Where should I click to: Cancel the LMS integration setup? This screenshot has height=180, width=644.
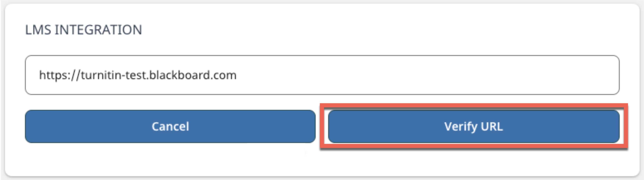[x=170, y=126]
